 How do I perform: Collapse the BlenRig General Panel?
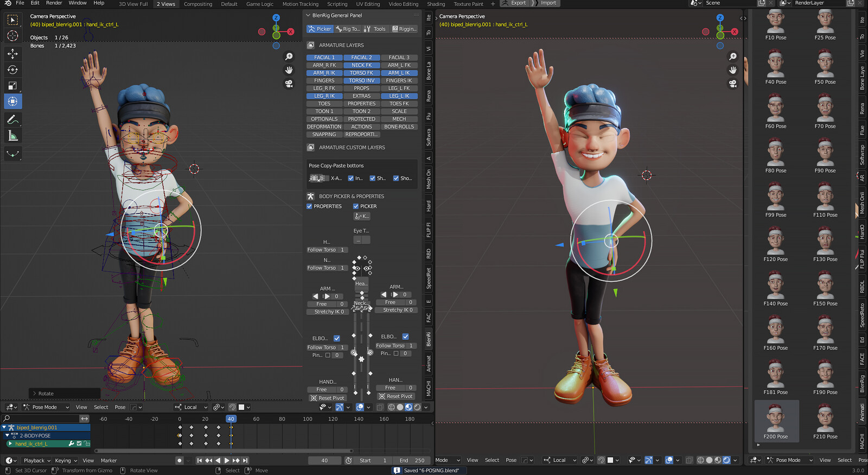point(308,15)
